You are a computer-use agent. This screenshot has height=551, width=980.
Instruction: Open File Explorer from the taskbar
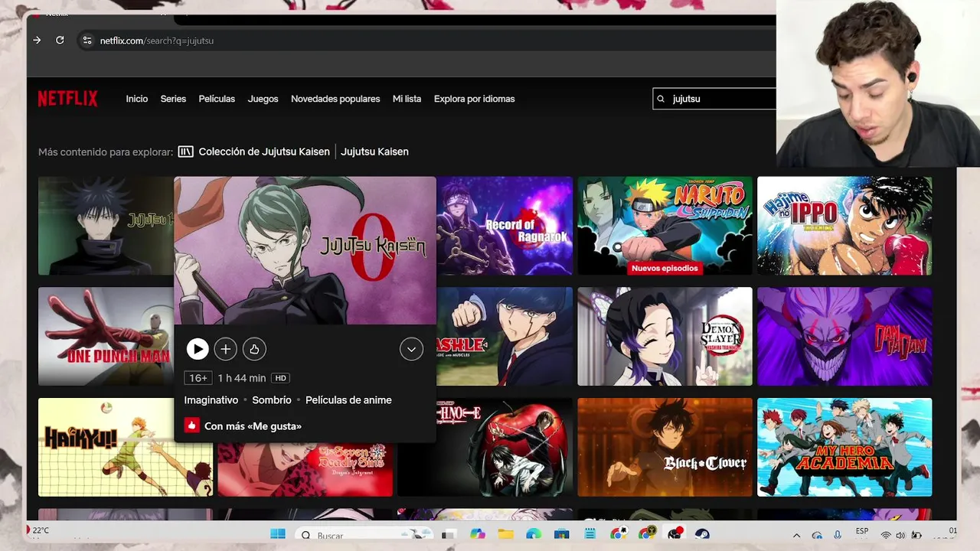(505, 534)
